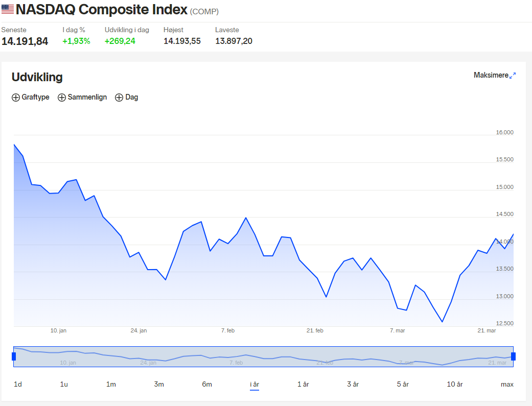Click the plus icon beside Sammenlign
This screenshot has height=406, width=532.
62,98
